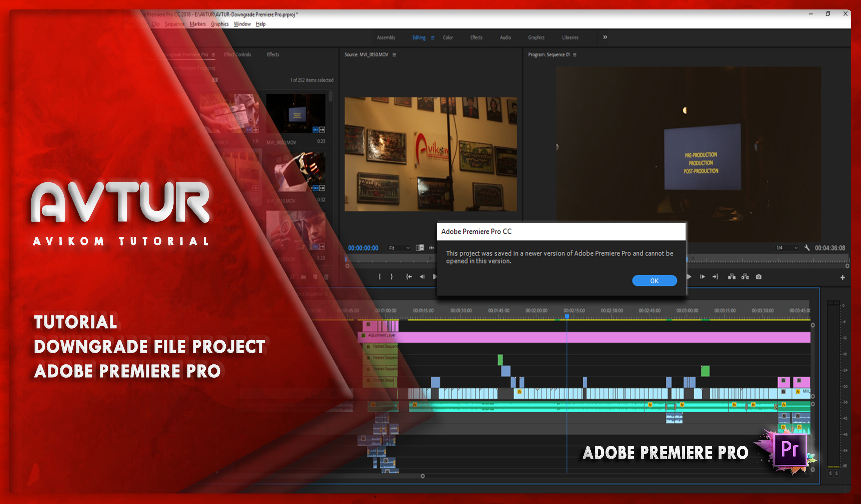Viewport: 861px width, 504px height.
Task: Click Go to Out in the Program monitor
Action: tap(715, 277)
